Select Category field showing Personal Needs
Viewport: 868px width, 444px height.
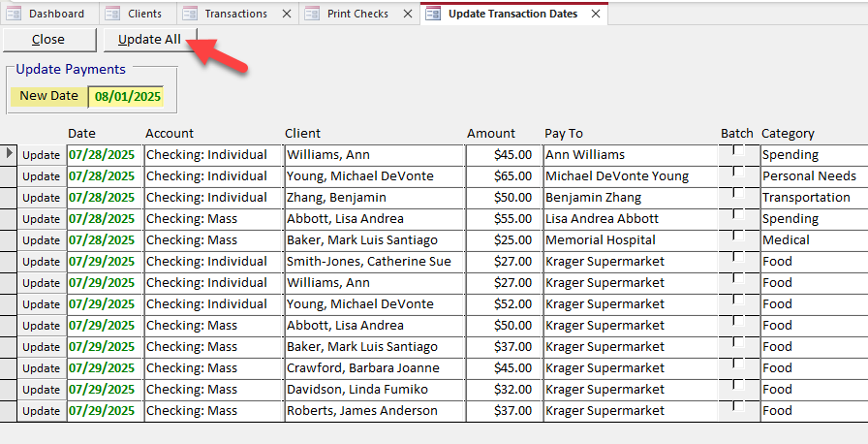pyautogui.click(x=812, y=176)
